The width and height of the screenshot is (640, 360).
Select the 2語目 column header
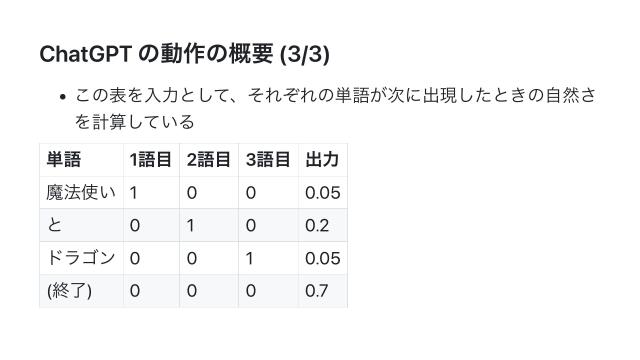(x=209, y=160)
